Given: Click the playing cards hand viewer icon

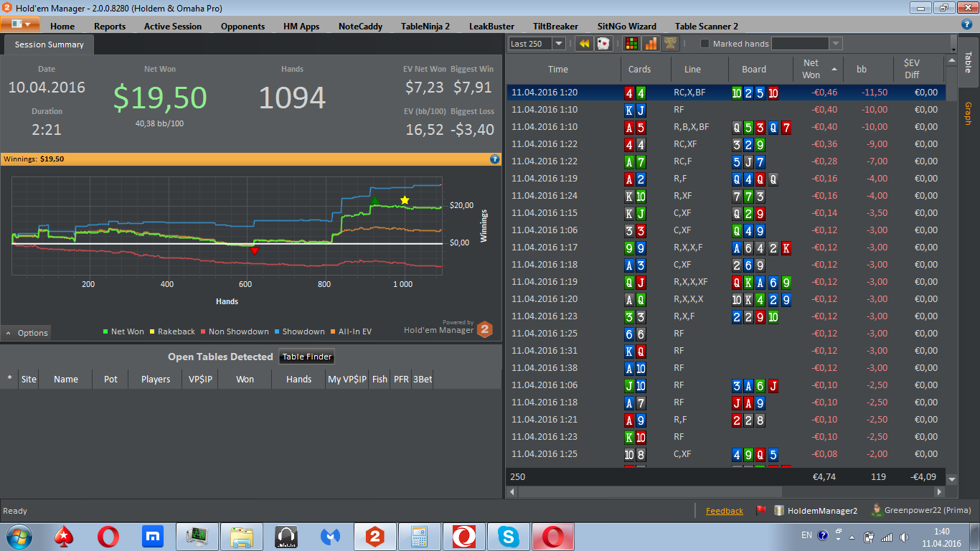Looking at the screenshot, I should pos(603,44).
